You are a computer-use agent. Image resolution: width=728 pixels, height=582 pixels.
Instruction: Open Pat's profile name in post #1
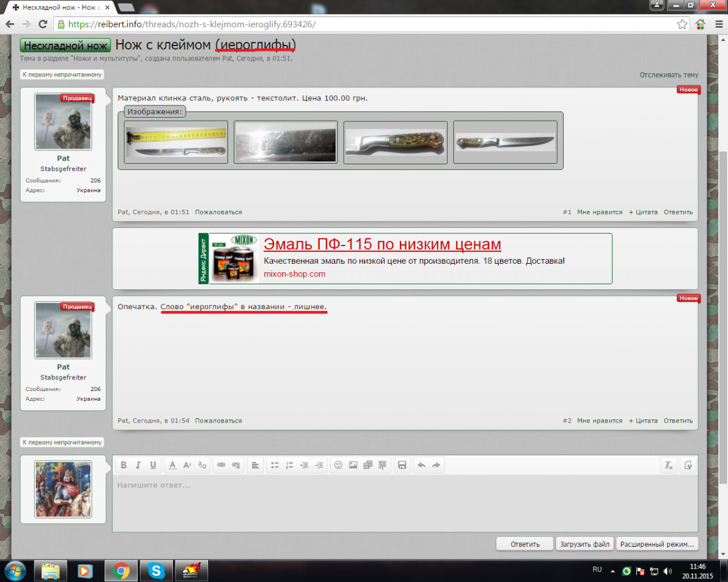(63, 158)
